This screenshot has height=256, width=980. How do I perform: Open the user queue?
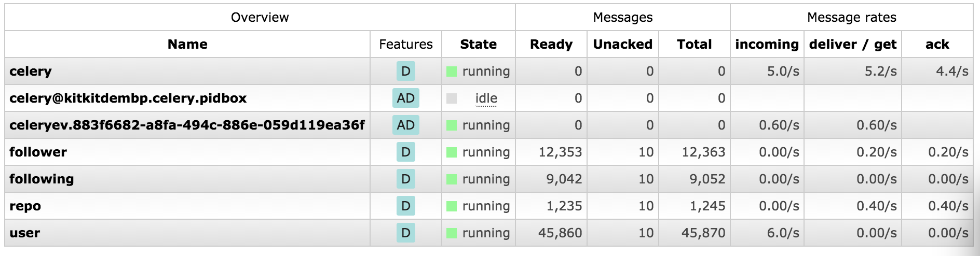pyautogui.click(x=24, y=233)
